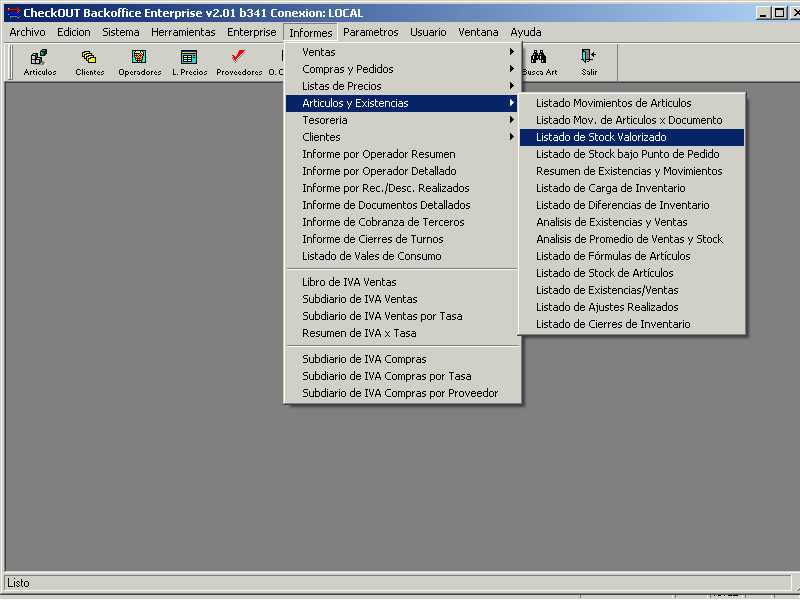Expand the Ventas submenu
Viewport: 800px width, 600px height.
click(x=402, y=52)
